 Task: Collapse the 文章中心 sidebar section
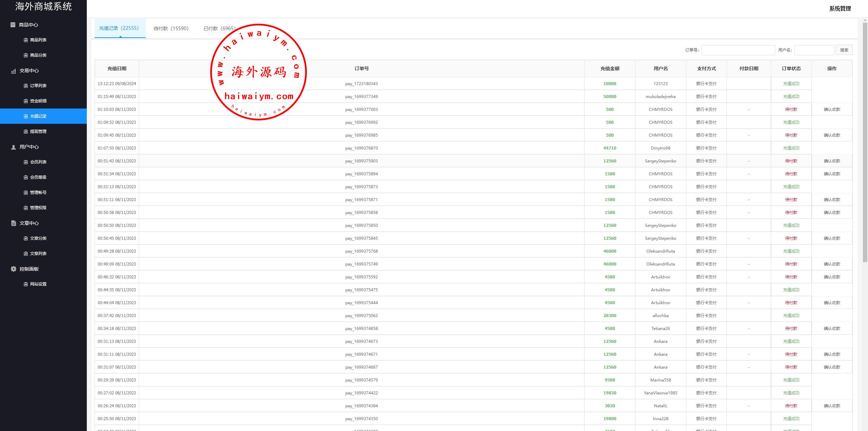click(29, 223)
